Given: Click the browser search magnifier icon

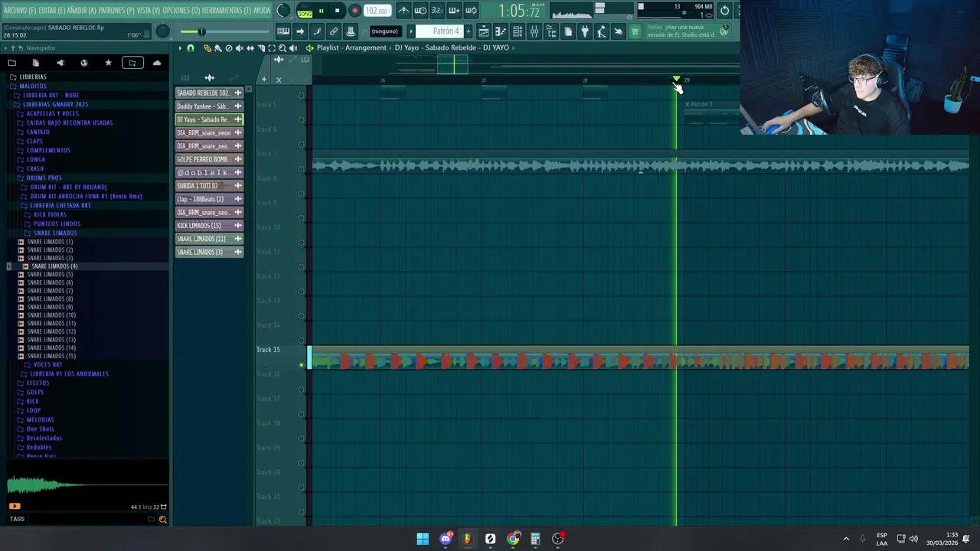Looking at the screenshot, I should 162,519.
